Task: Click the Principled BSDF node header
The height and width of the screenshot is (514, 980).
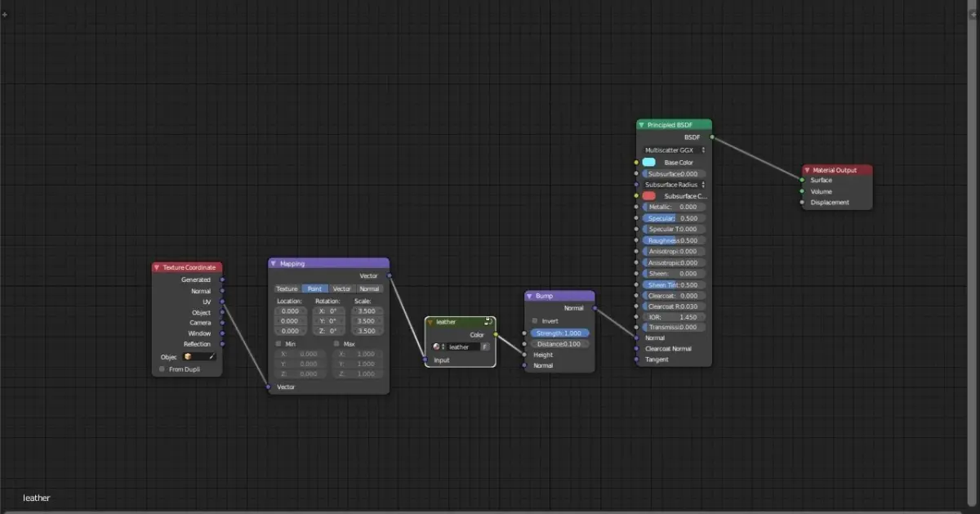Action: (674, 125)
